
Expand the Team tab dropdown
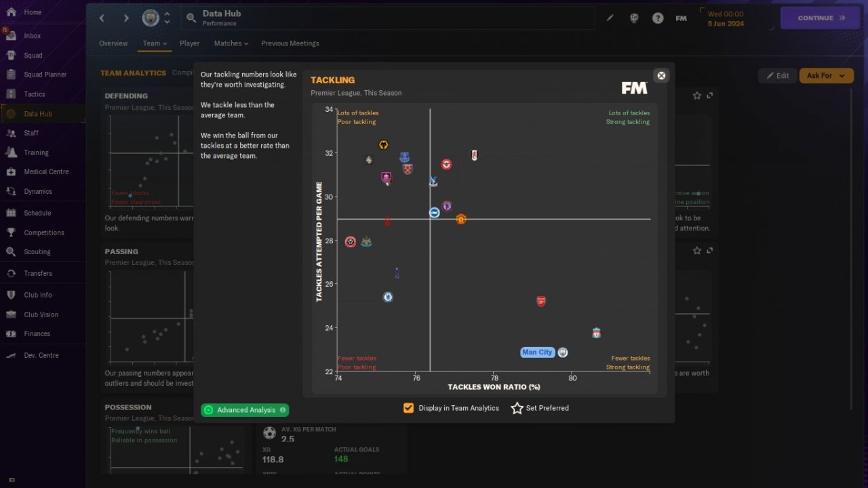pyautogui.click(x=155, y=43)
